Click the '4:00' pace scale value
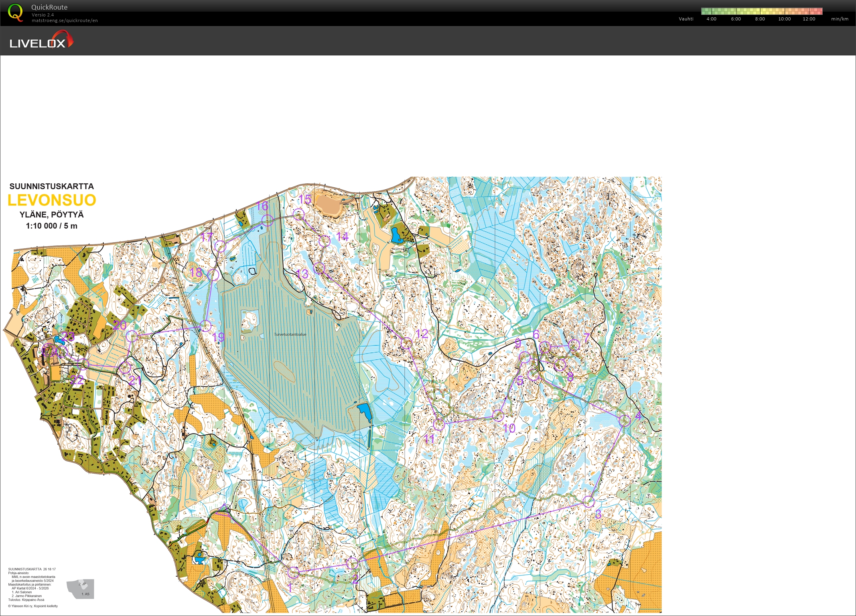Viewport: 856px width, 616px height. tap(711, 19)
